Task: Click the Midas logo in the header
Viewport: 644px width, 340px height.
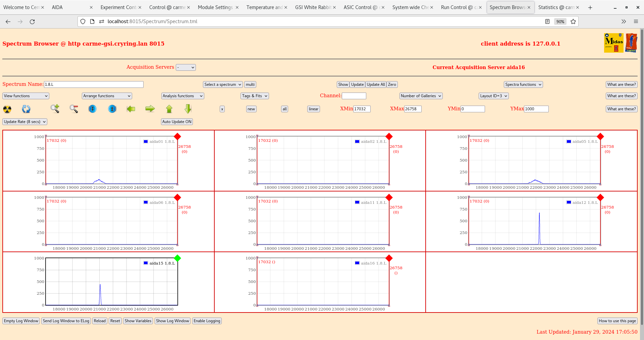Action: (x=613, y=43)
